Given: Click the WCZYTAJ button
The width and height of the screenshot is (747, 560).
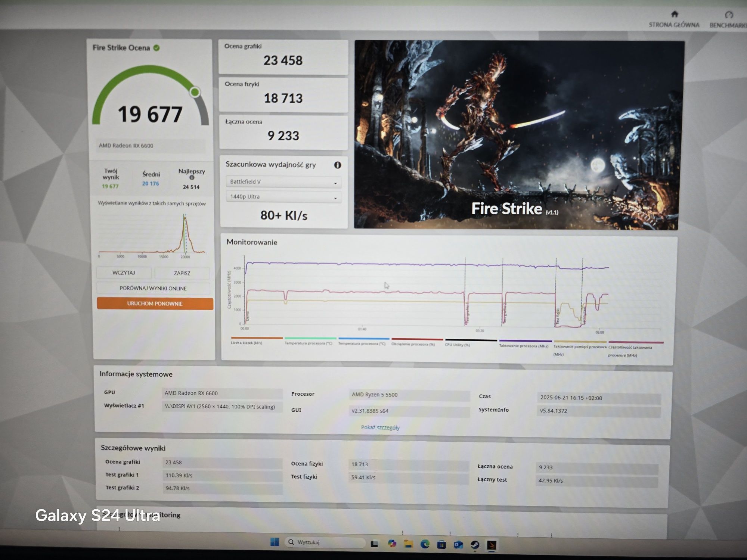Looking at the screenshot, I should tap(124, 273).
